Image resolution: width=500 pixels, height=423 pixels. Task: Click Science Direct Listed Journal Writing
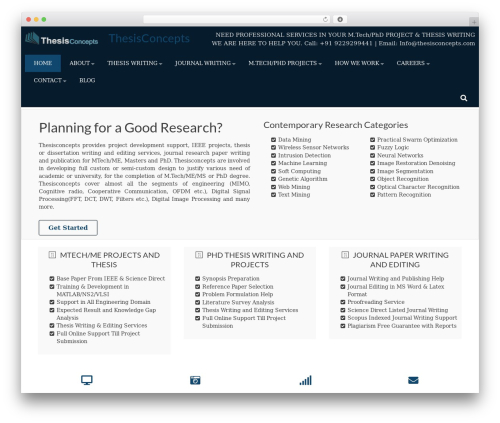point(398,310)
